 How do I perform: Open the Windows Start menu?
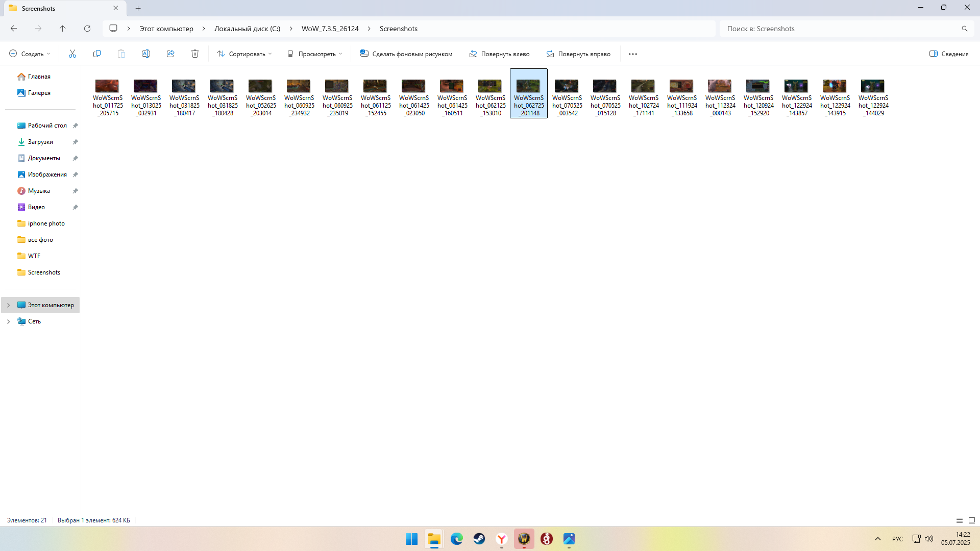(411, 539)
